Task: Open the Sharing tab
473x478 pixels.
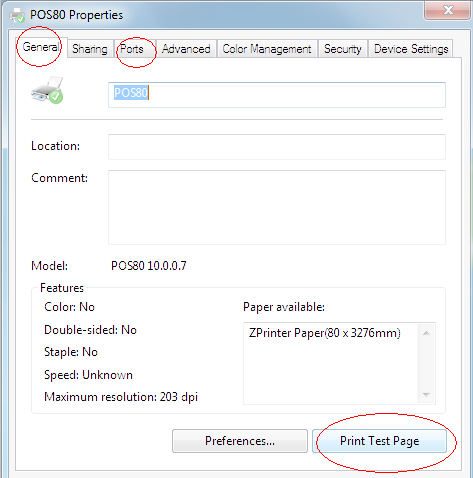Action: point(90,49)
